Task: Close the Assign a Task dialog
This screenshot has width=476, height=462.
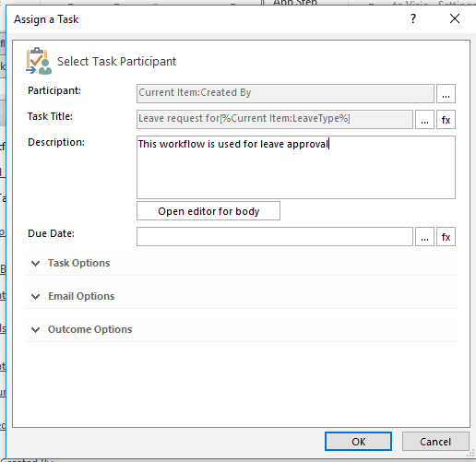Action: pos(455,18)
